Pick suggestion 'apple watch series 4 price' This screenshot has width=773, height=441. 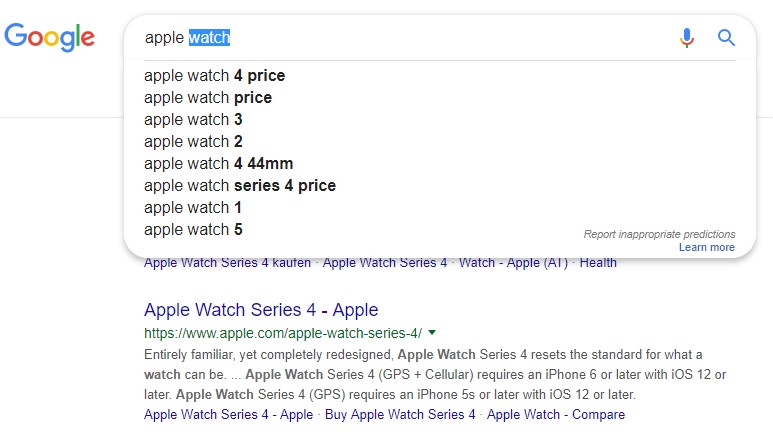[x=240, y=185]
